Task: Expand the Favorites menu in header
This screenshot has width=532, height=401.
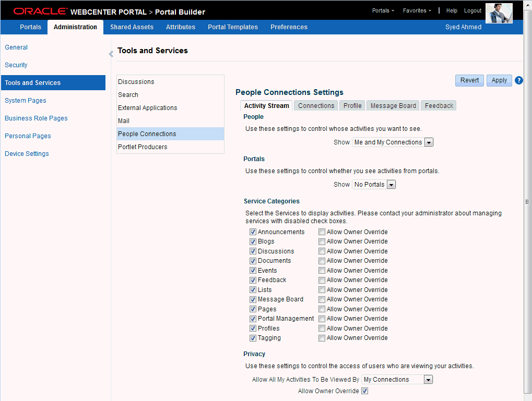Action: (417, 10)
